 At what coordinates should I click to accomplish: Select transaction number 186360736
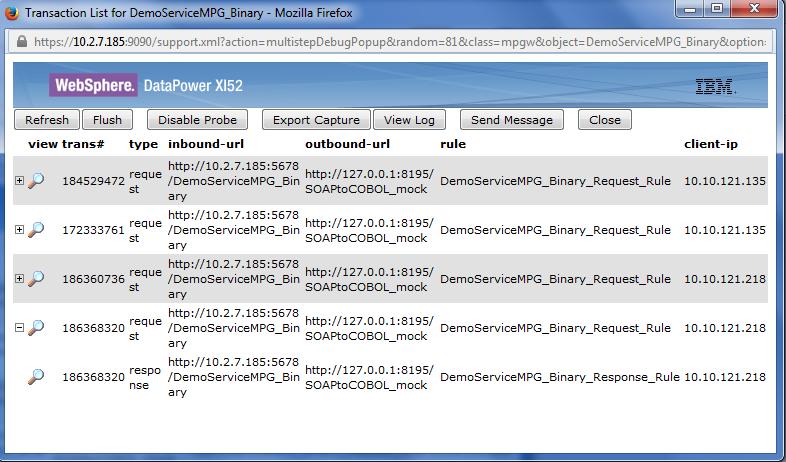click(93, 279)
